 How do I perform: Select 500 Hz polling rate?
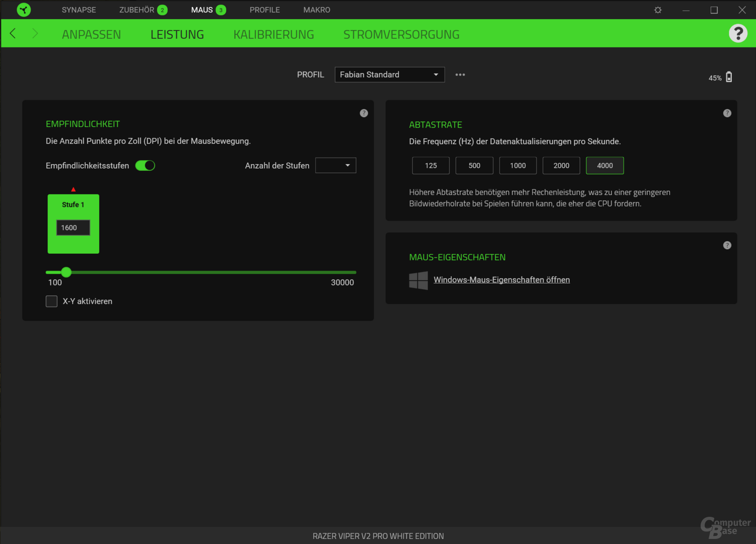[x=474, y=166]
